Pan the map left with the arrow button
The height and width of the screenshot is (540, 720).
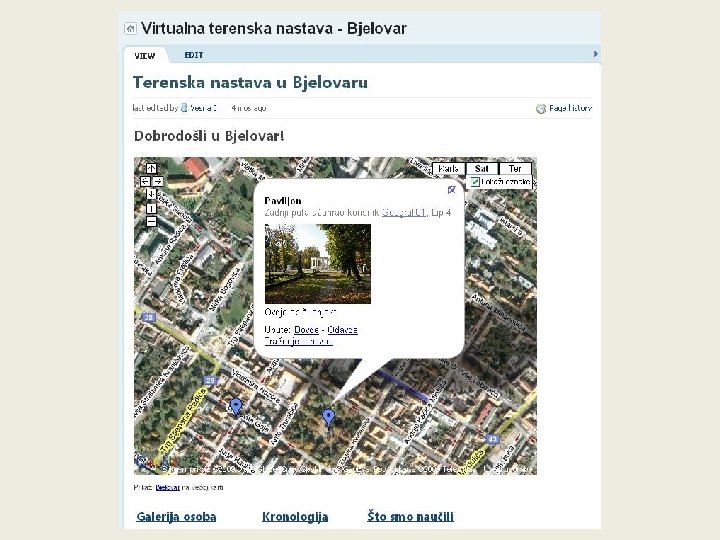pyautogui.click(x=145, y=181)
